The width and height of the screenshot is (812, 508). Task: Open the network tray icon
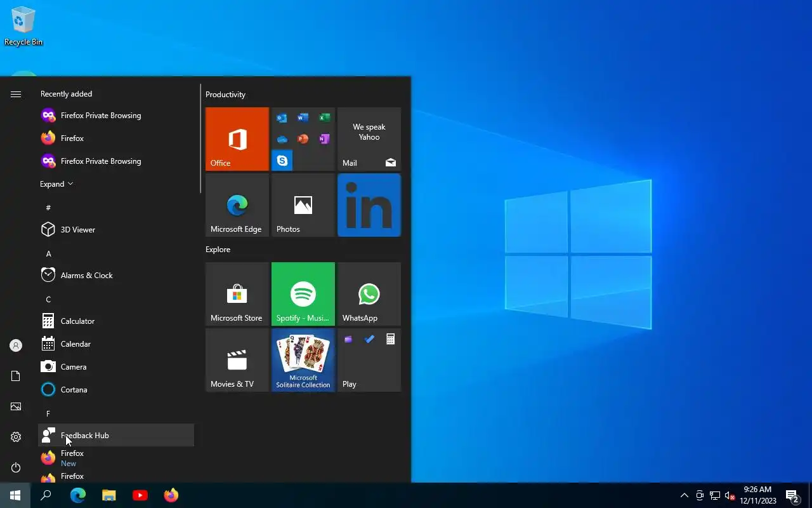pyautogui.click(x=715, y=495)
